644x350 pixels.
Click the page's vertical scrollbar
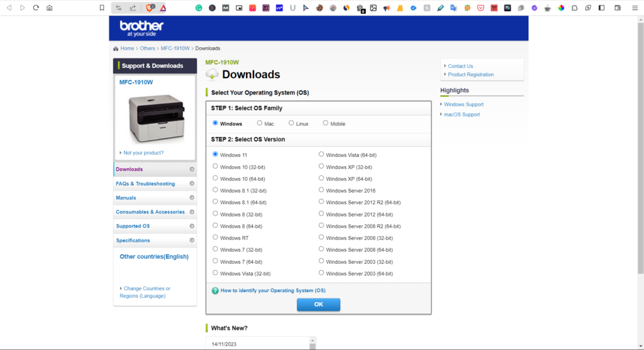click(x=640, y=126)
